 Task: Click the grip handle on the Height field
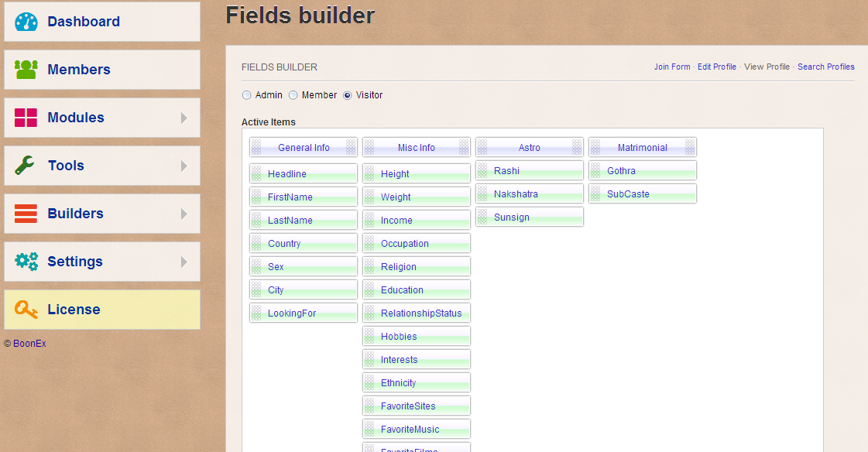pyautogui.click(x=369, y=173)
